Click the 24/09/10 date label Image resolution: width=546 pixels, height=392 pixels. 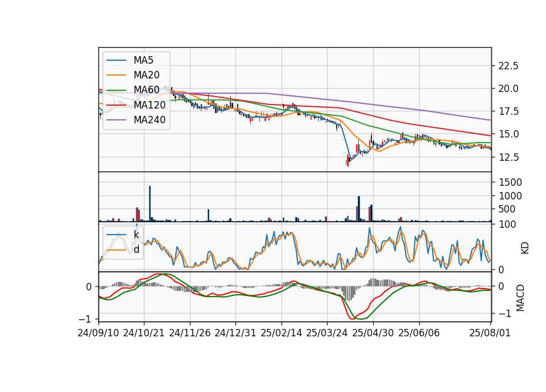point(98,333)
